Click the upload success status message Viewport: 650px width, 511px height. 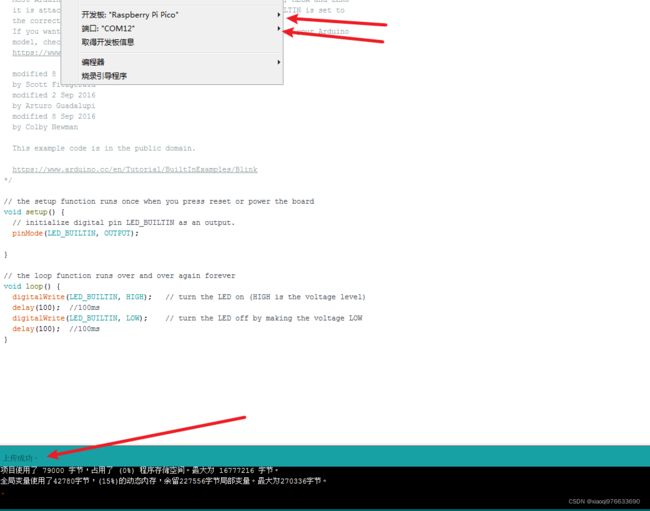click(x=20, y=458)
